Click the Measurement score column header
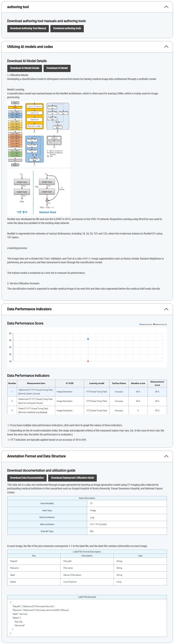Image resolution: width=174 pixels, height=644 pixels. click(x=157, y=383)
